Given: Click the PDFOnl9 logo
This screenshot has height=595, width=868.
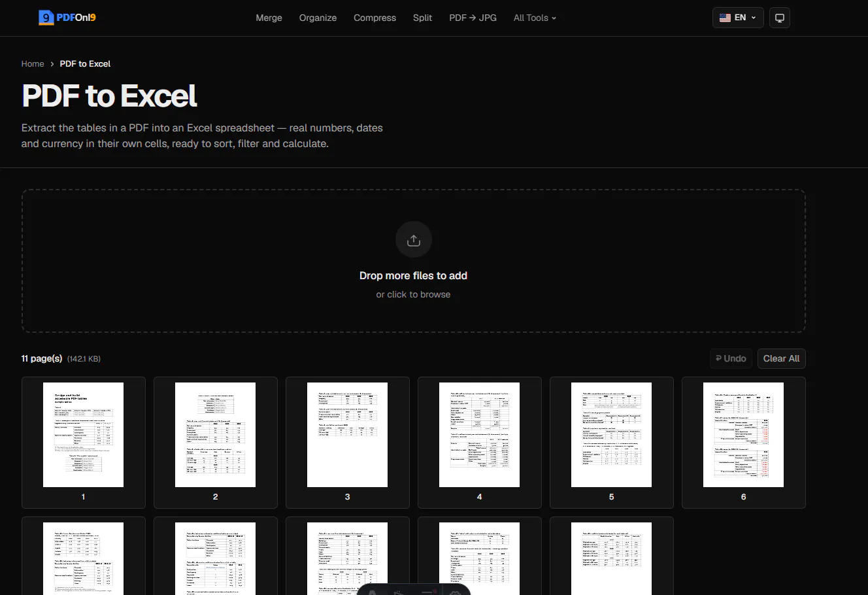Looking at the screenshot, I should click(67, 18).
